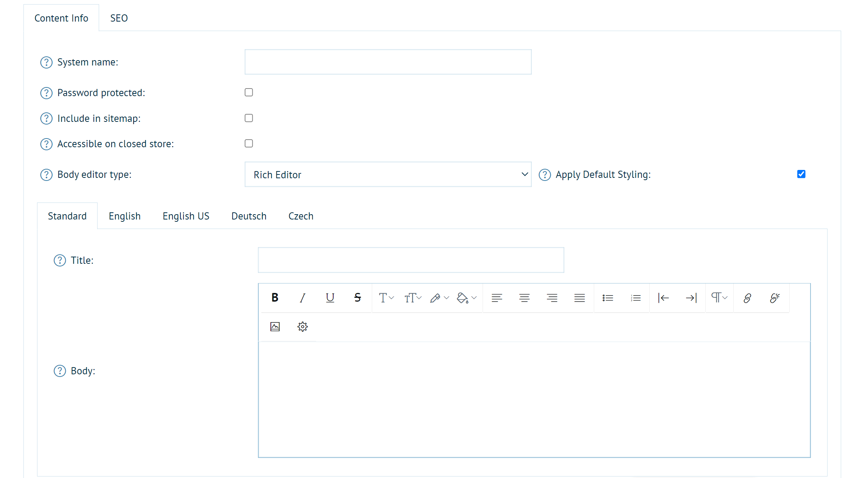
Task: Uncheck the Apply Default Styling checkbox
Action: [801, 174]
